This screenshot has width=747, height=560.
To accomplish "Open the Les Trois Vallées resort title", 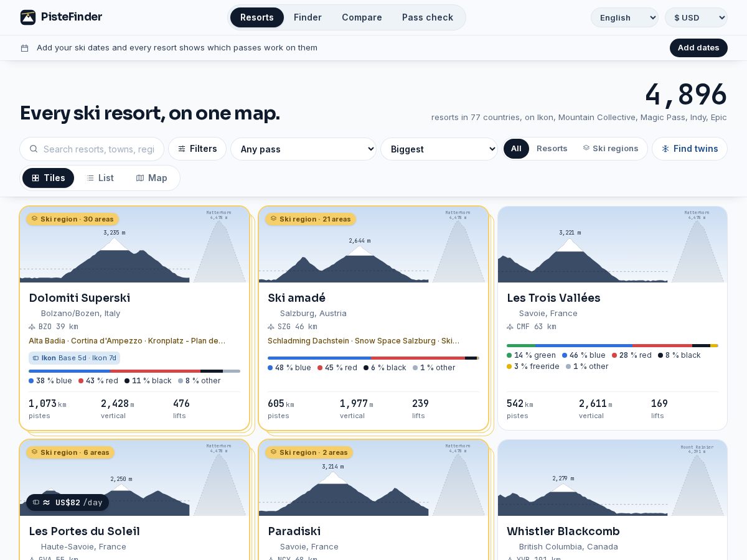I will coord(553,298).
